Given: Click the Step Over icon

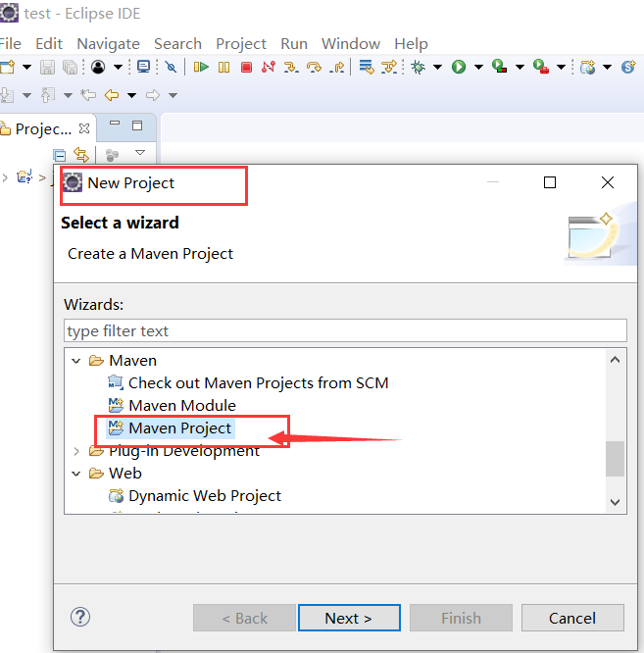Looking at the screenshot, I should (x=314, y=67).
